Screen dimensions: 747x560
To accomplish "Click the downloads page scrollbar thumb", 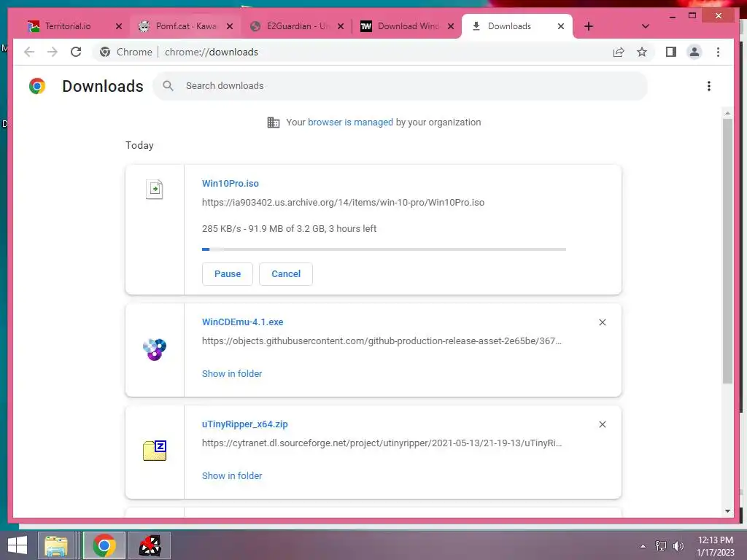I will tap(727, 251).
